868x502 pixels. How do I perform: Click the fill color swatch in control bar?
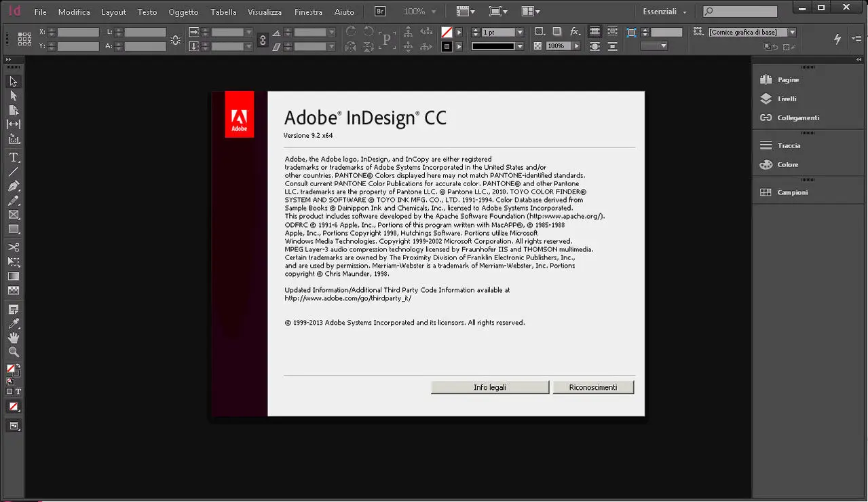[x=447, y=32]
